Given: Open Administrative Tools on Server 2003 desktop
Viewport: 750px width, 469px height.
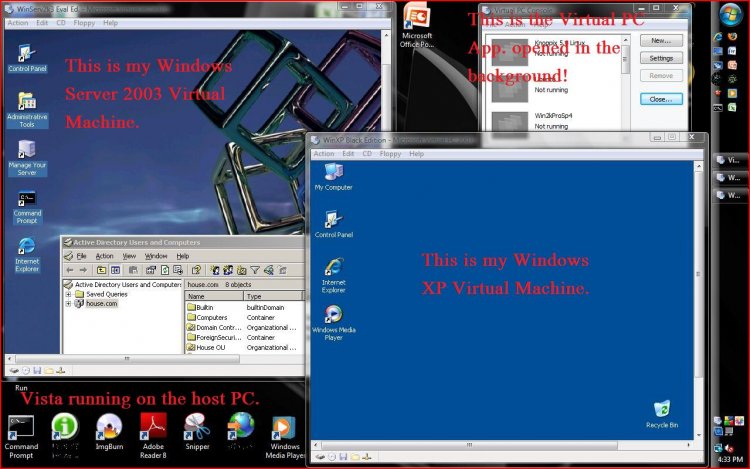Looking at the screenshot, I should 27,109.
